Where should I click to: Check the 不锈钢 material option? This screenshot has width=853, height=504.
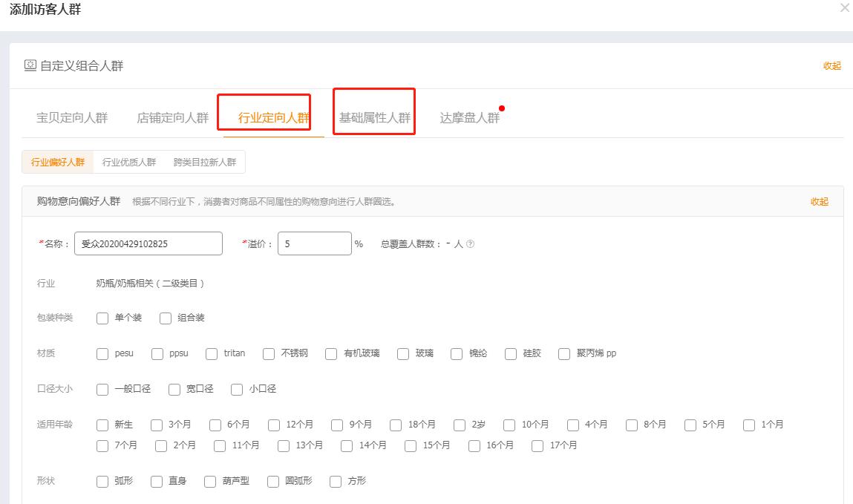(268, 353)
